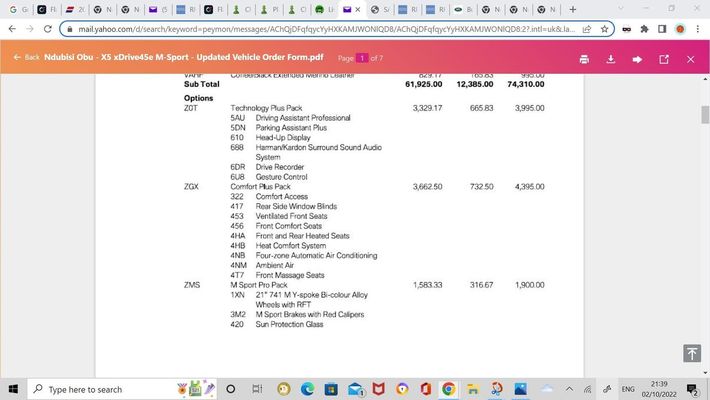The width and height of the screenshot is (710, 400).
Task: Switch to the green car icon tab
Action: pos(325,9)
